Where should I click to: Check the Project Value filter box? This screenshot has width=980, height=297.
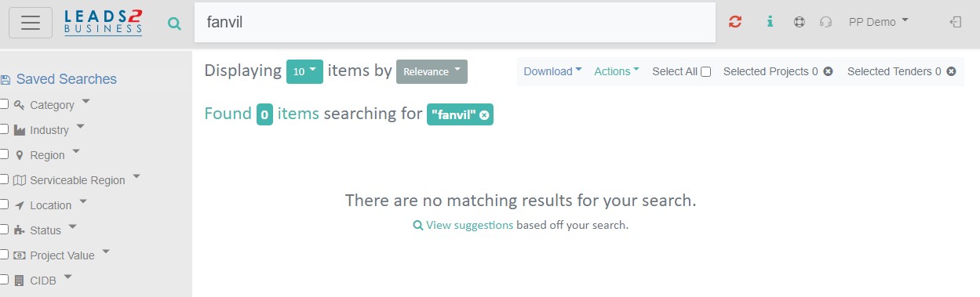[x=4, y=255]
